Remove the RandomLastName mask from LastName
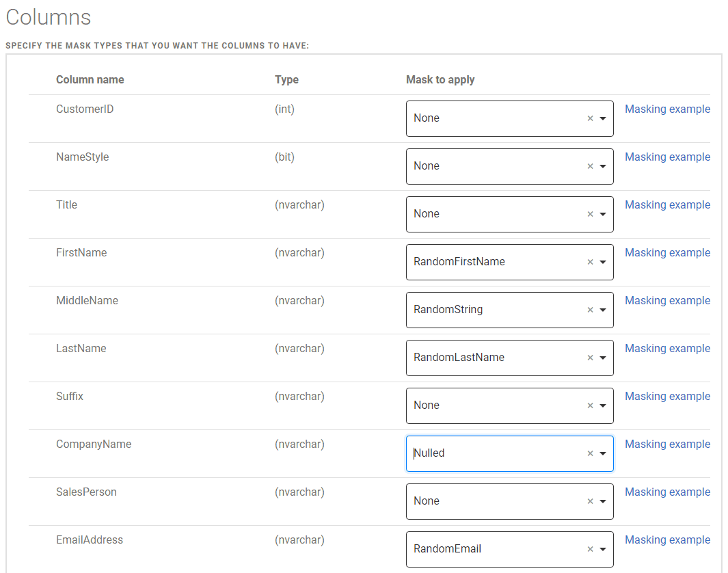This screenshot has height=573, width=728. point(589,358)
